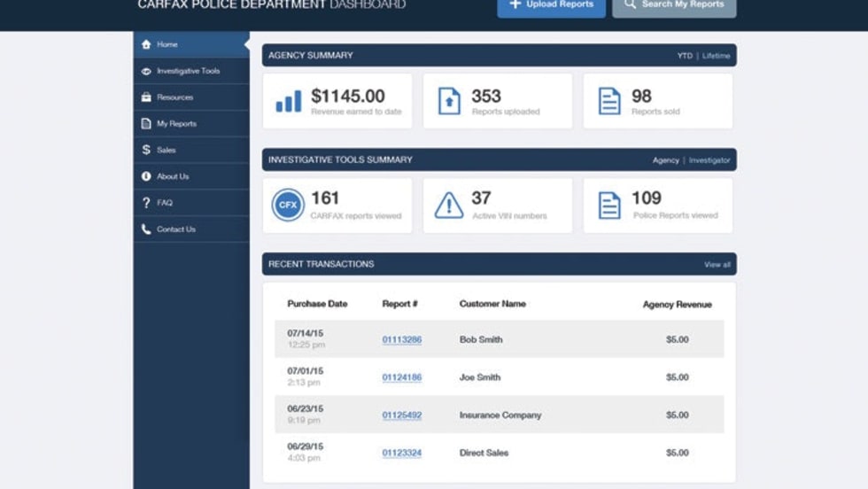The height and width of the screenshot is (489, 868).
Task: Switch tools summary to Agency view
Action: pos(665,160)
